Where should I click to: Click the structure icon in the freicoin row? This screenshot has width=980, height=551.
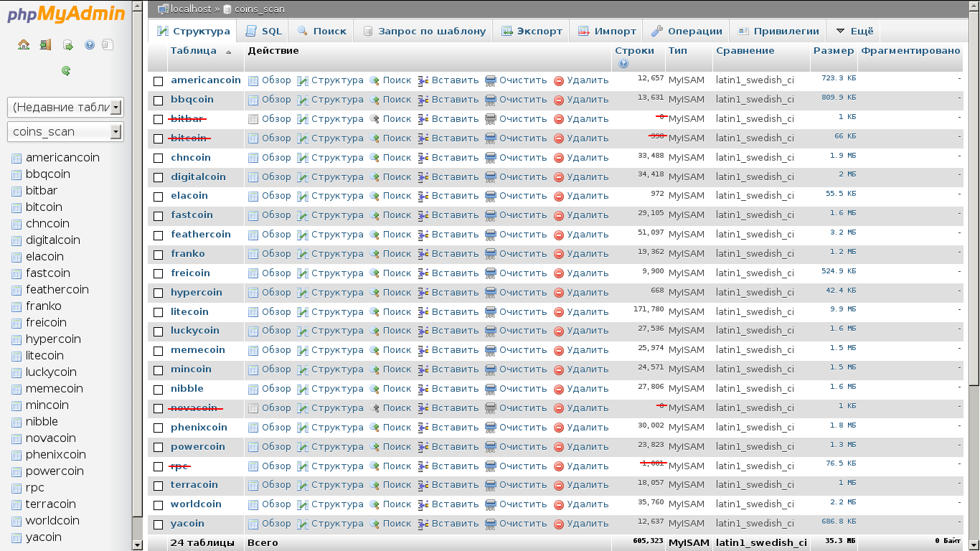(303, 273)
